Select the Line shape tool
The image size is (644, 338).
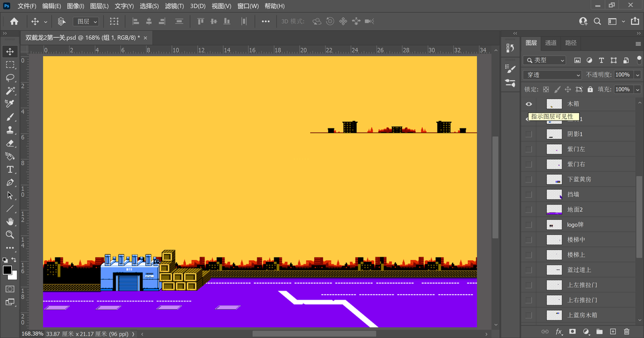click(10, 208)
